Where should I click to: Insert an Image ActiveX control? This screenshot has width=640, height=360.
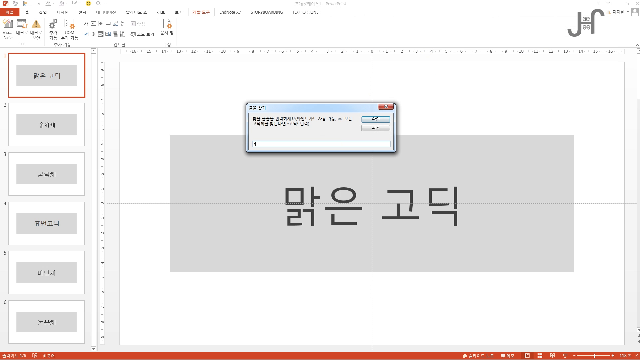coord(115,24)
